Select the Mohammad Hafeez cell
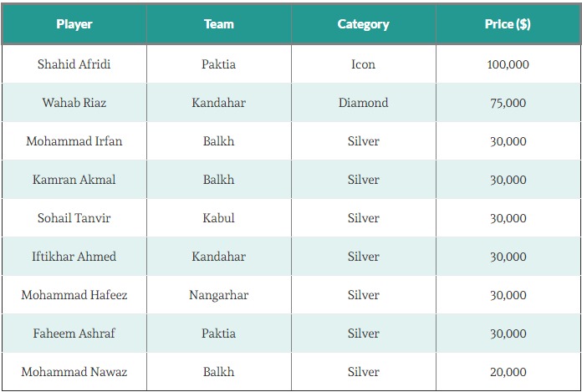The image size is (582, 392). [74, 295]
